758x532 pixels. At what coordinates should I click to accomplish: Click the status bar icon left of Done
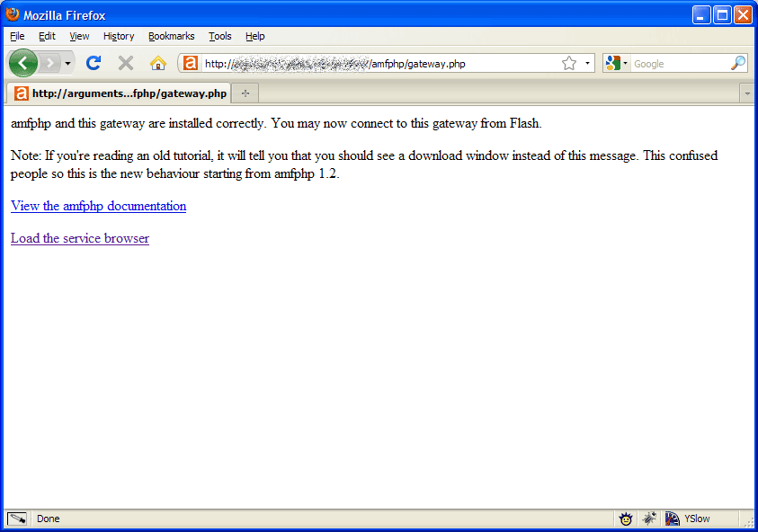point(17,519)
